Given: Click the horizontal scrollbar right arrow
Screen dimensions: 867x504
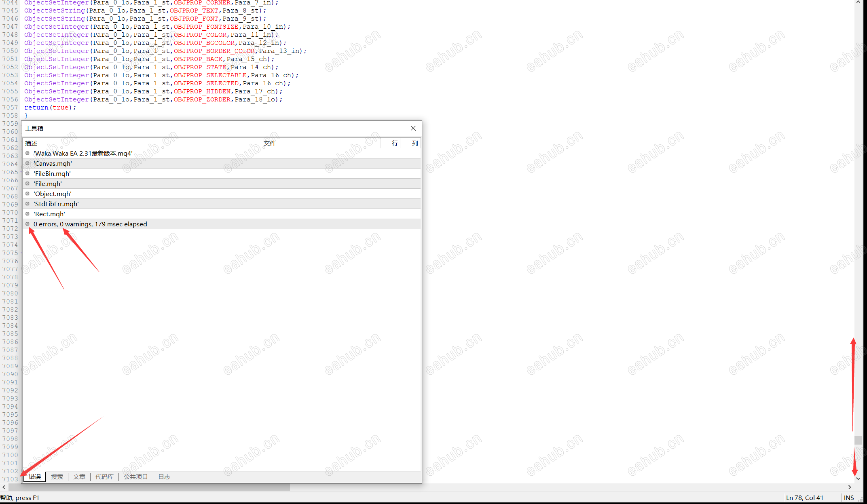Looking at the screenshot, I should 850,487.
